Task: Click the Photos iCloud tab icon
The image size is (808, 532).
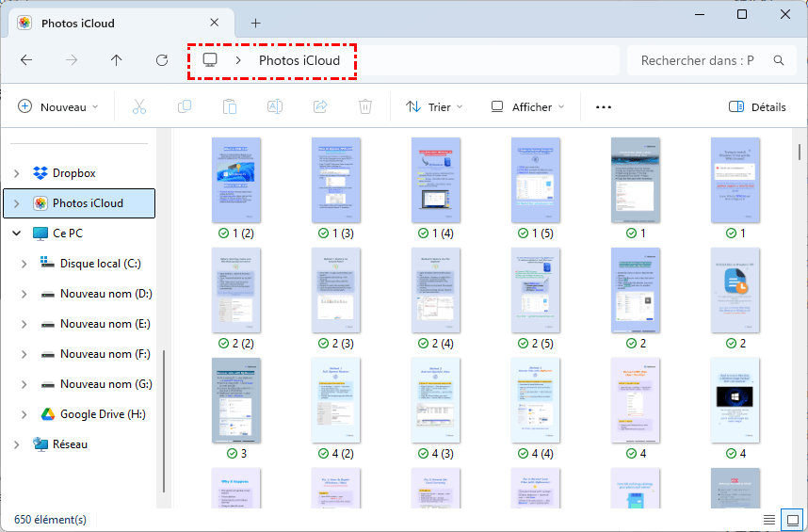Action: [24, 23]
